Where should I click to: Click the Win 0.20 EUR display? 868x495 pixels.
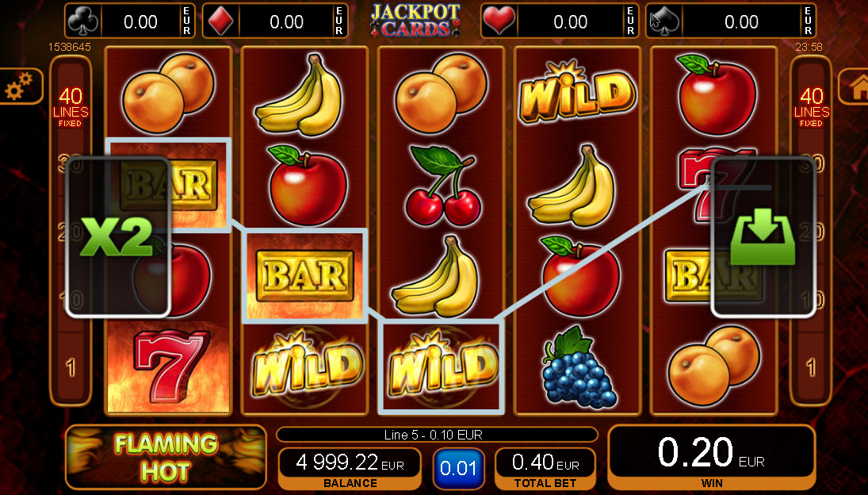click(x=712, y=458)
